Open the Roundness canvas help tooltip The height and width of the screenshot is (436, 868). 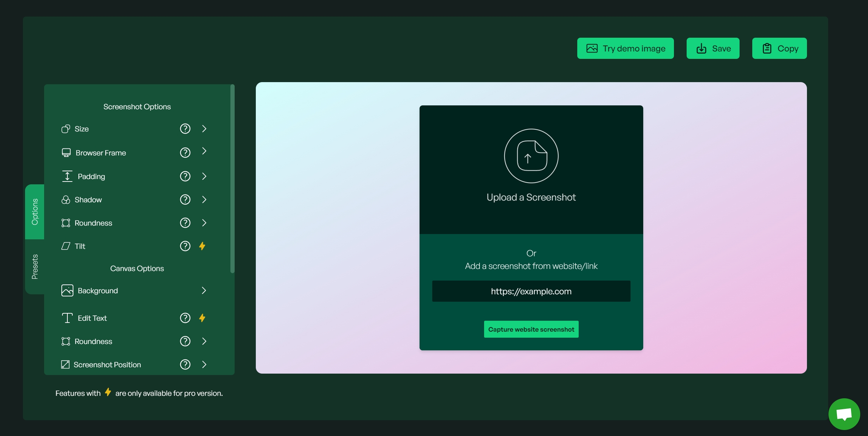click(x=185, y=342)
